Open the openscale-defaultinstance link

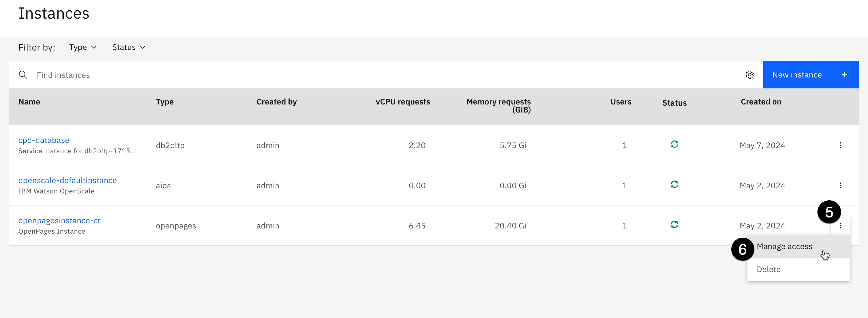tap(67, 181)
